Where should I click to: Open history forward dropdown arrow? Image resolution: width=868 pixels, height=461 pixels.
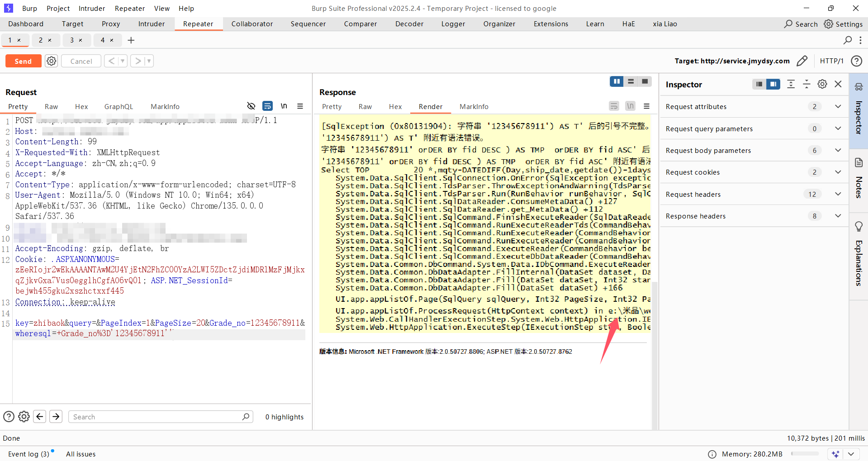pyautogui.click(x=149, y=61)
